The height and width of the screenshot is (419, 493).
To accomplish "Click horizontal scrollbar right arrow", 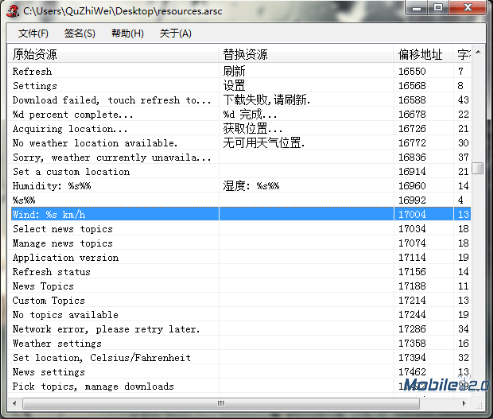I will 464,403.
